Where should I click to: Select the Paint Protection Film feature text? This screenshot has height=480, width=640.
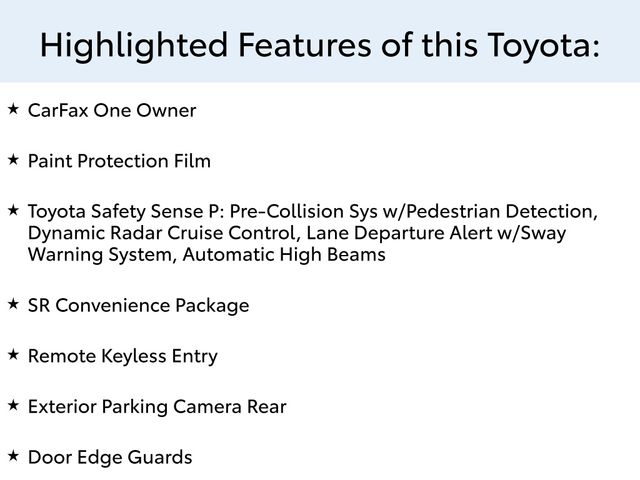[119, 161]
